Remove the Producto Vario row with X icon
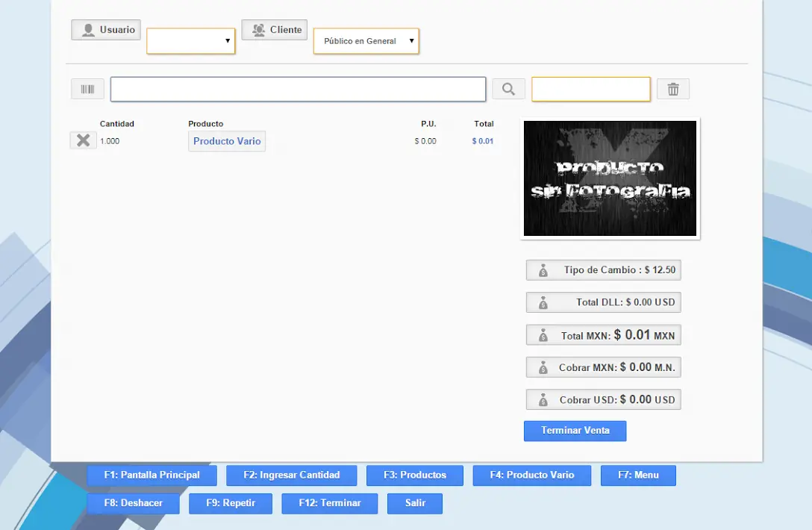This screenshot has height=530, width=812. [84, 140]
